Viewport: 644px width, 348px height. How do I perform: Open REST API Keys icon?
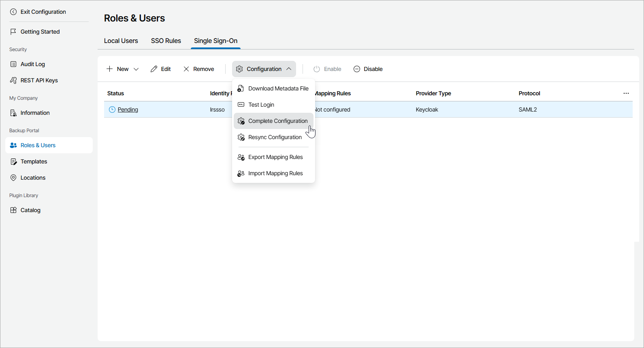point(13,80)
